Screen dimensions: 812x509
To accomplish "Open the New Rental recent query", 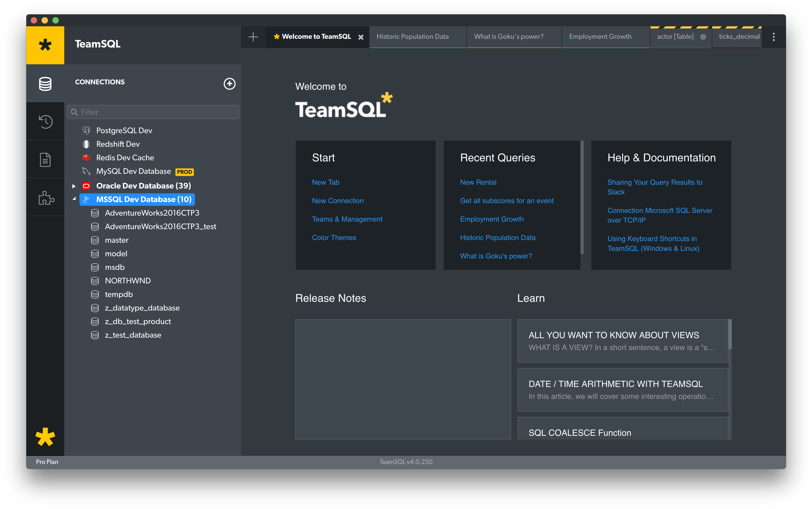I will pos(478,182).
